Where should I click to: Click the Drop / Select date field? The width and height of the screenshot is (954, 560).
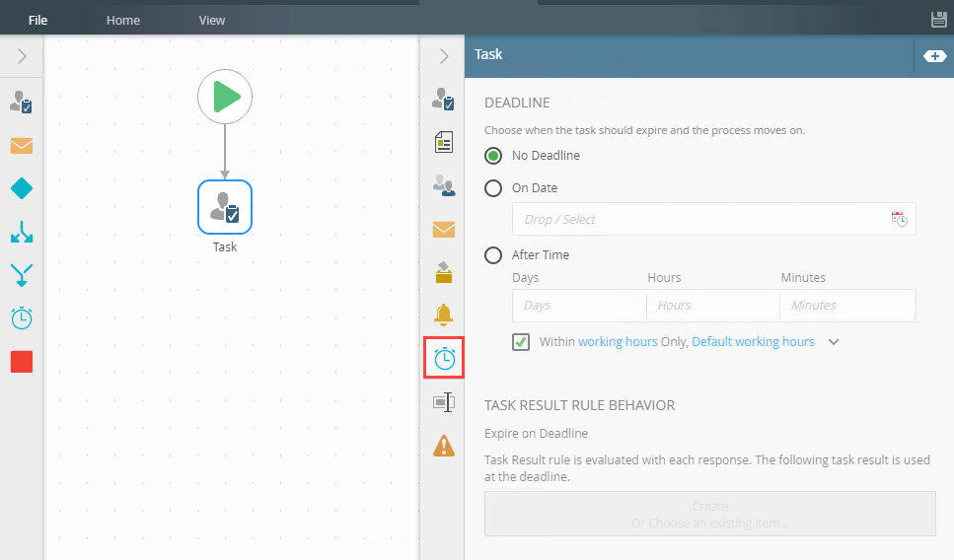[713, 219]
